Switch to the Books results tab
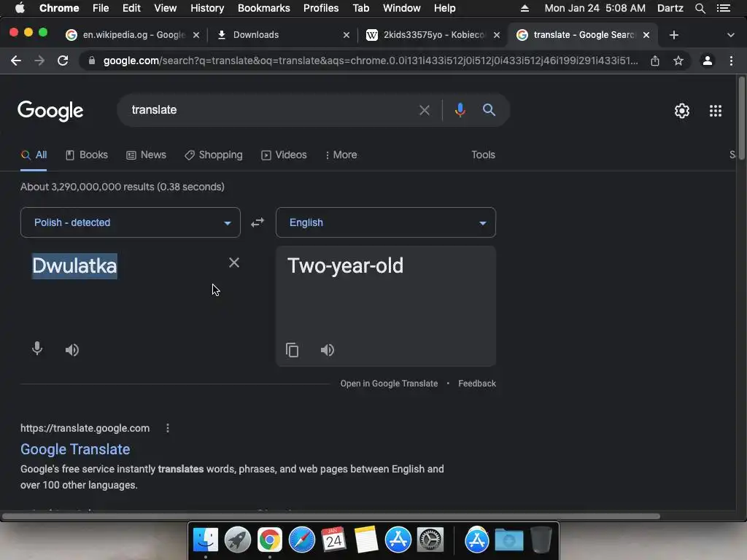Image resolution: width=747 pixels, height=560 pixels. click(x=87, y=155)
